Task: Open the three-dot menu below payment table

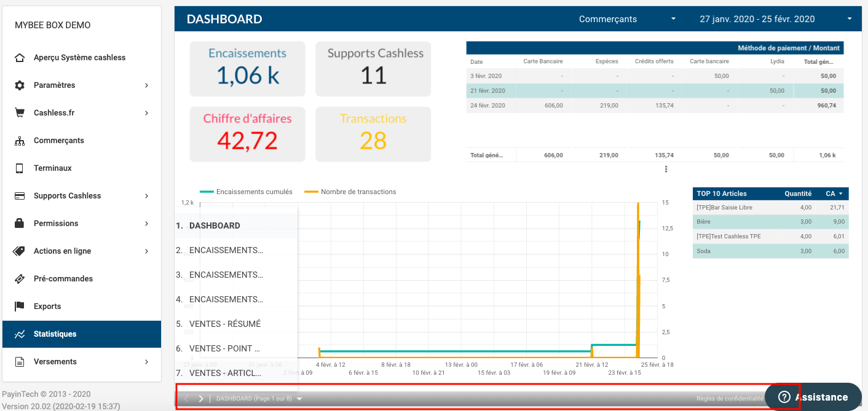Action: (666, 169)
